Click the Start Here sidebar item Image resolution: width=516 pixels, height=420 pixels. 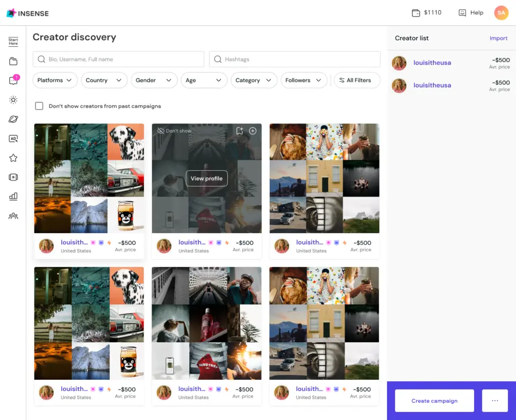point(13,41)
